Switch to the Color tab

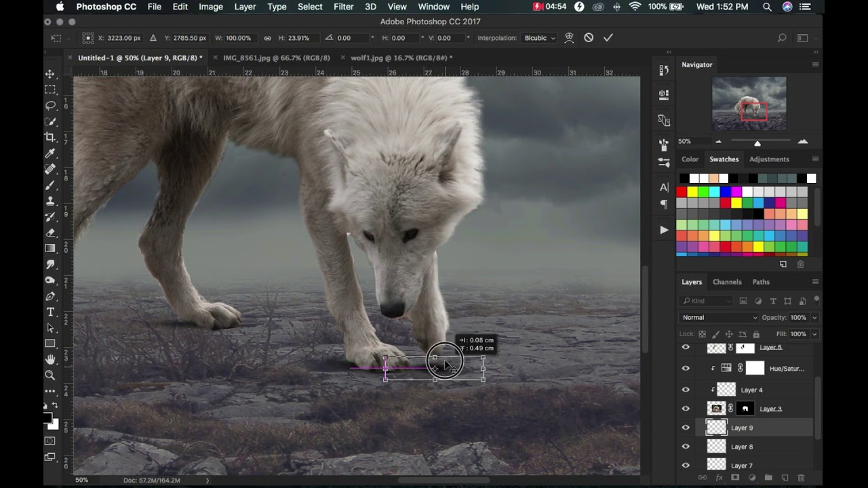click(690, 159)
